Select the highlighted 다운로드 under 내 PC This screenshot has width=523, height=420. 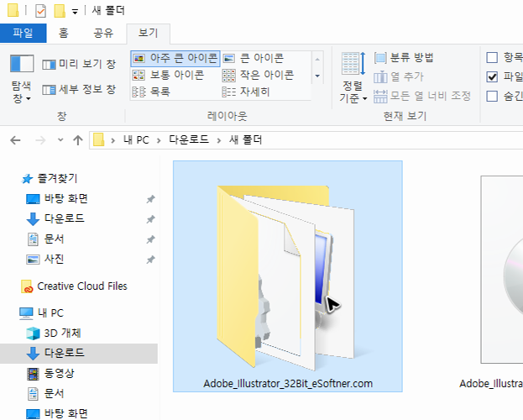79,354
